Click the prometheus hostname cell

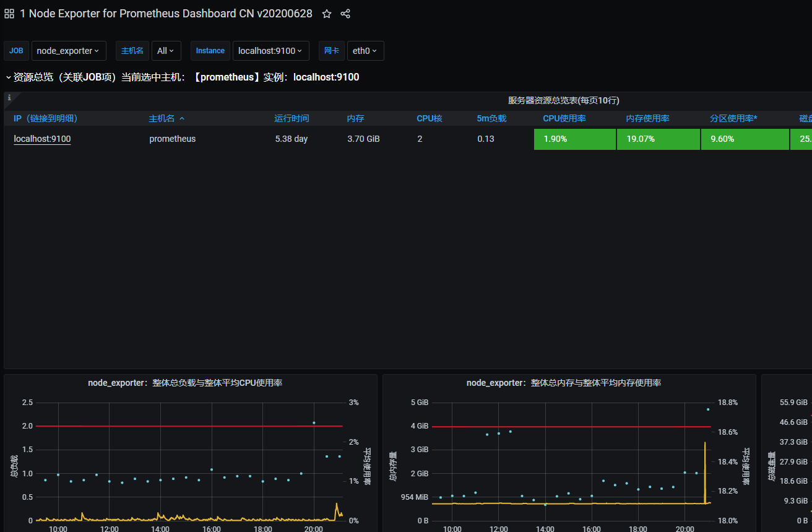[x=172, y=139]
